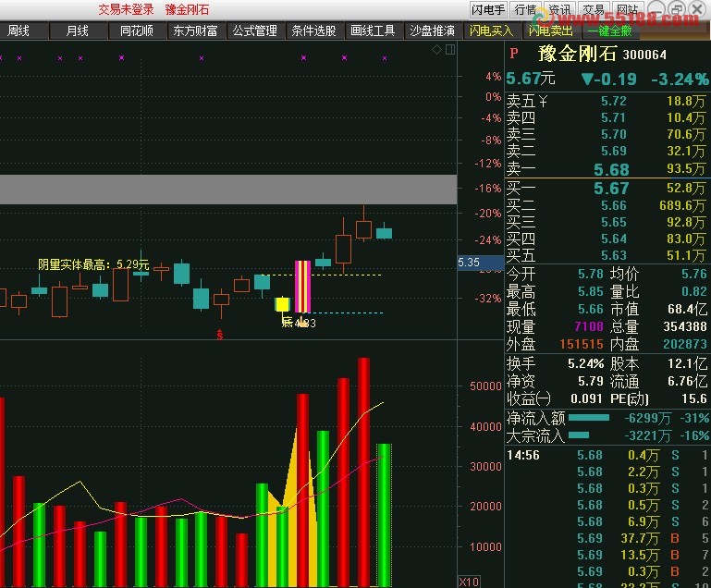The image size is (711, 588).
Task: Click the tallest red volume bar
Action: (363, 472)
